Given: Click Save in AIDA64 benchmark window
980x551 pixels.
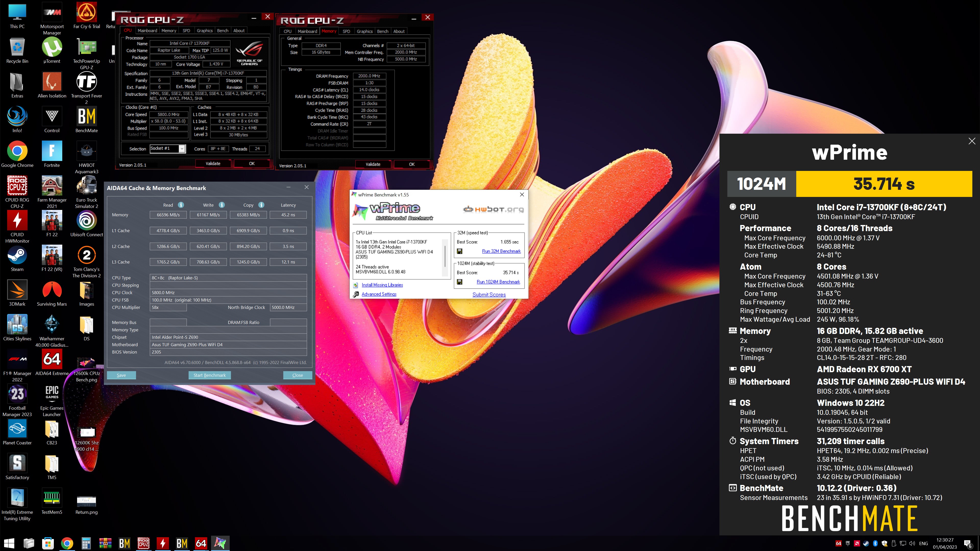Looking at the screenshot, I should [x=121, y=375].
